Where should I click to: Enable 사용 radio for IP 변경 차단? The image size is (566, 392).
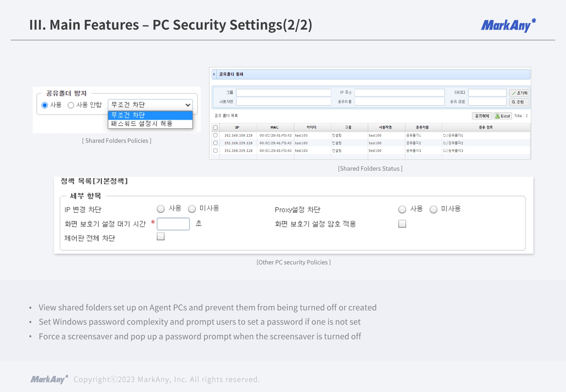[x=161, y=209]
